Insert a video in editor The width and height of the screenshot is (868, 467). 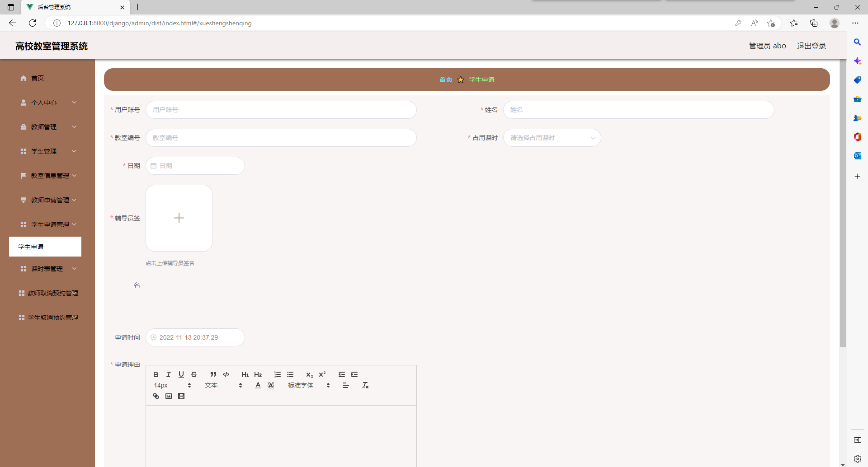tap(181, 396)
